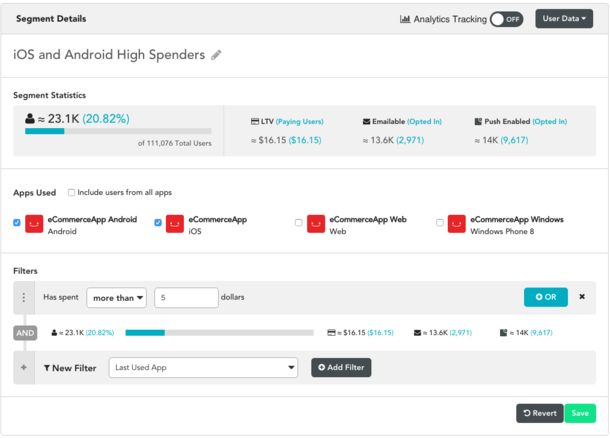Click the Save button

pyautogui.click(x=578, y=412)
